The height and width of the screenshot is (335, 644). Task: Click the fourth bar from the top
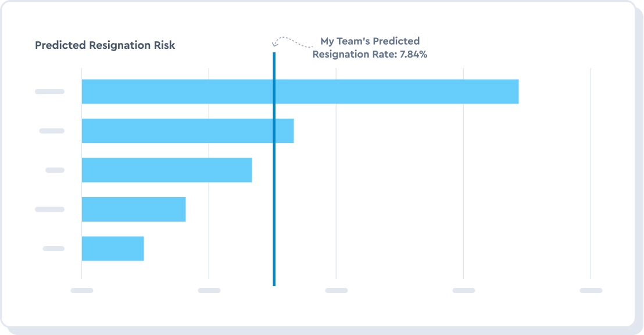point(134,209)
